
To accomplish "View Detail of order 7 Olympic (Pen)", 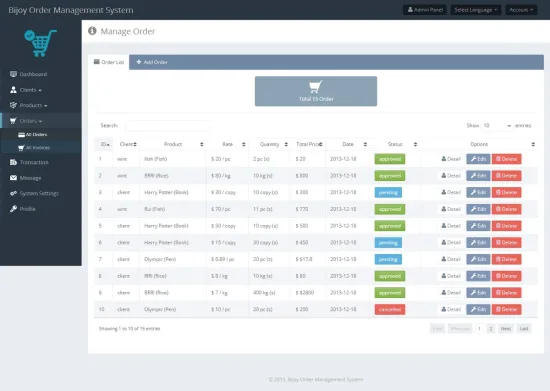I will [x=451, y=259].
